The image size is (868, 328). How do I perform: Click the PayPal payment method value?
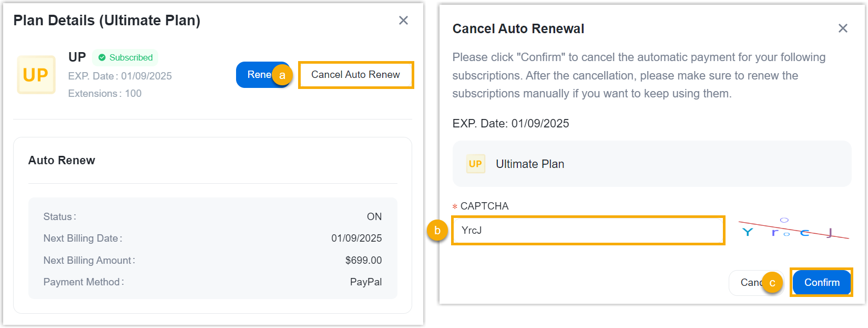pos(365,282)
